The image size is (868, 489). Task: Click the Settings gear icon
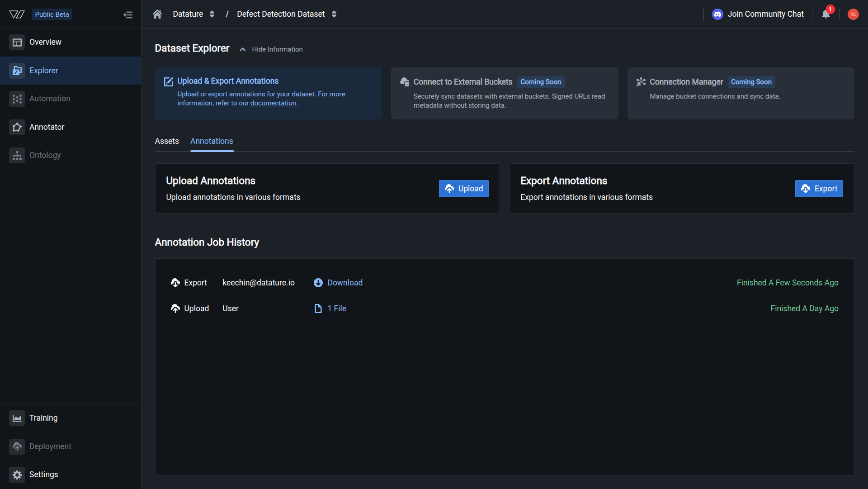coord(17,475)
